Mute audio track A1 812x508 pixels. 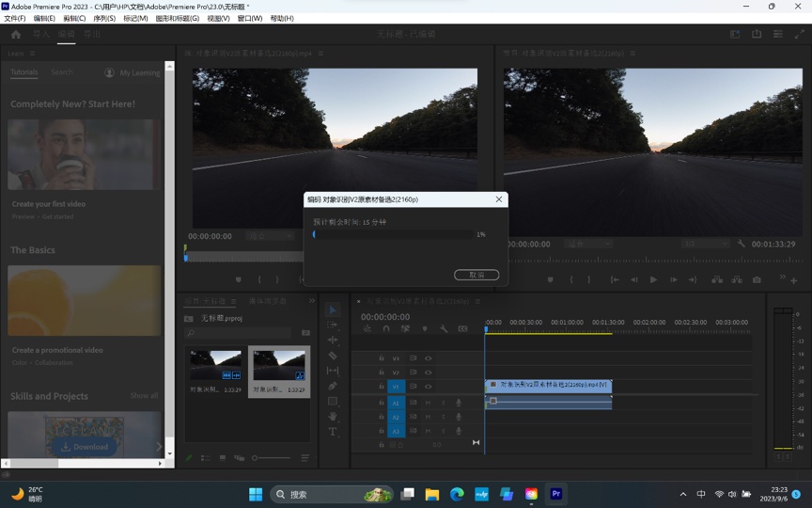pyautogui.click(x=429, y=403)
